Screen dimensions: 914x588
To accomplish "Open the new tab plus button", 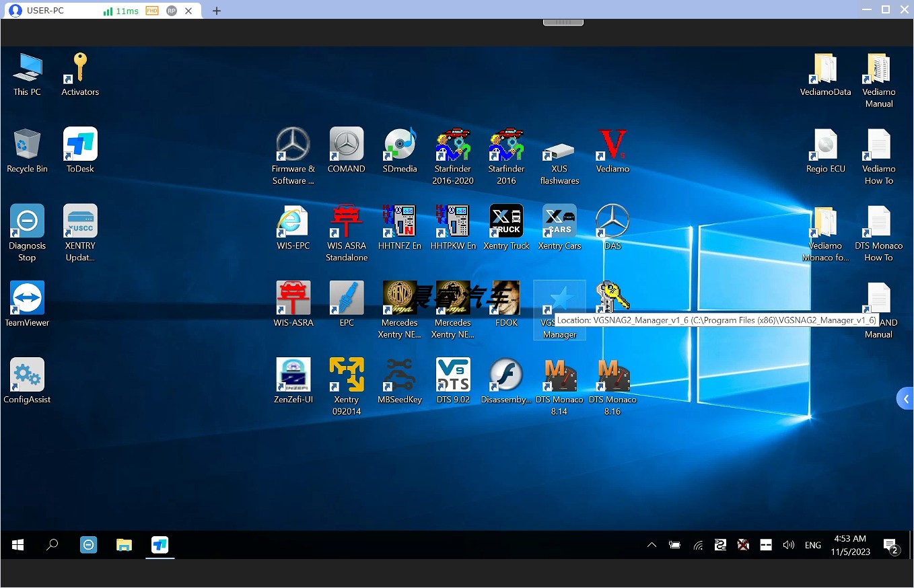I will (217, 11).
